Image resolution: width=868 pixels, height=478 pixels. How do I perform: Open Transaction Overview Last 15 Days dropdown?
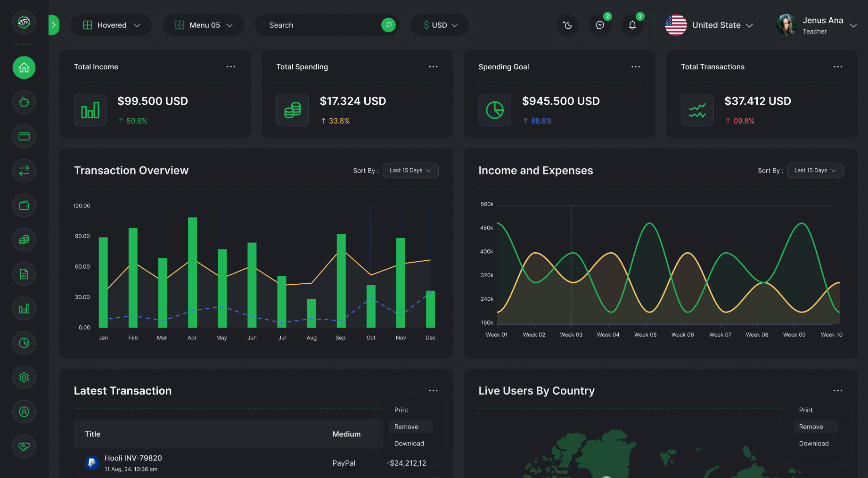(x=410, y=171)
